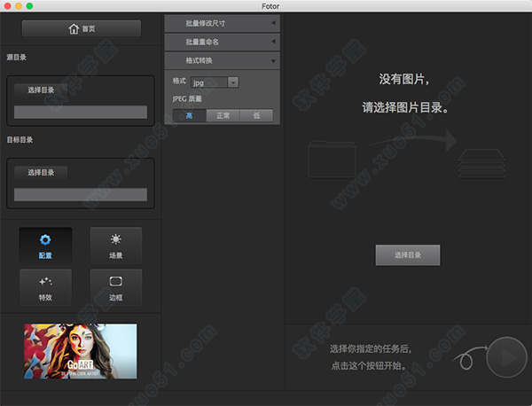Maximize the Fotor window with green button
The width and height of the screenshot is (532, 406).
point(29,6)
